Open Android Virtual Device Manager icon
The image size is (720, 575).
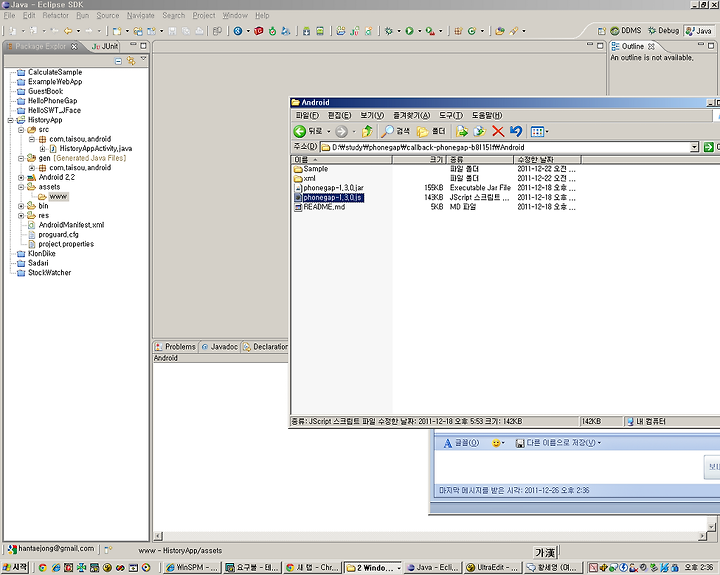click(x=320, y=31)
